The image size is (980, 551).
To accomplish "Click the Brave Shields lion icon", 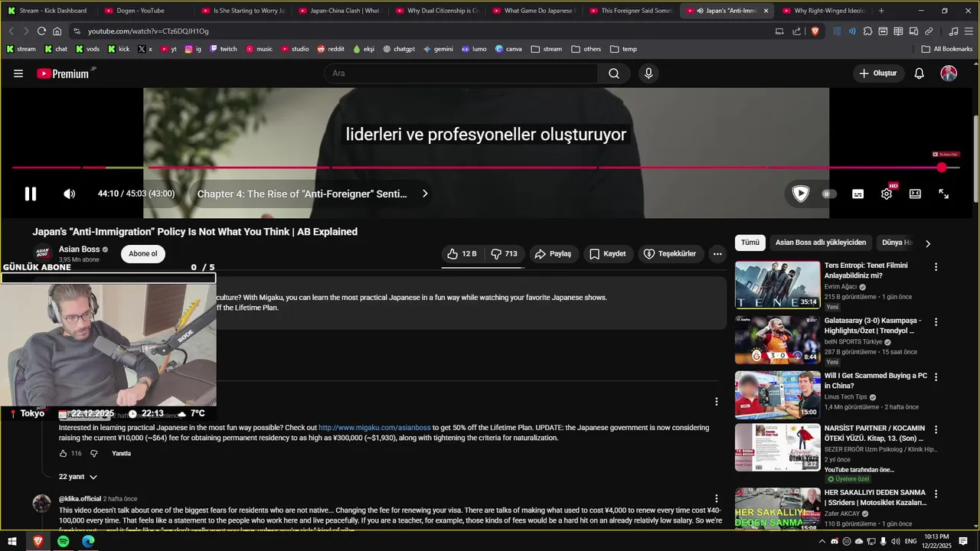I will pyautogui.click(x=815, y=31).
